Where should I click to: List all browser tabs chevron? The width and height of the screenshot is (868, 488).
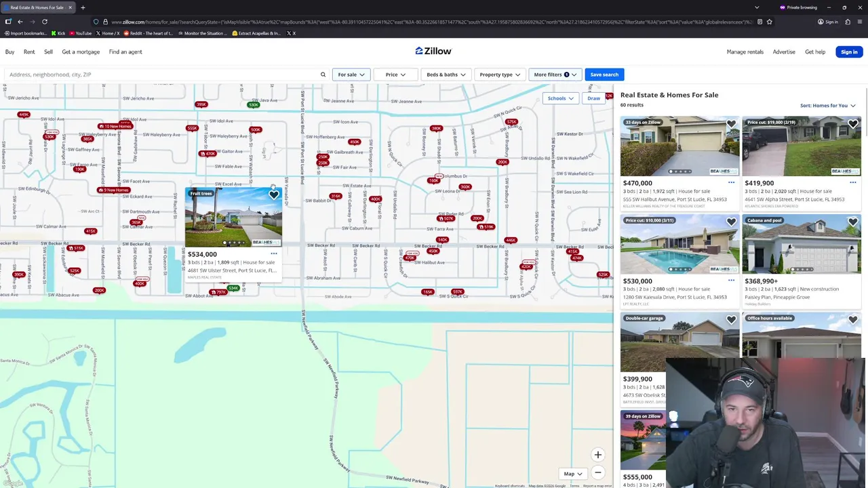coord(757,7)
